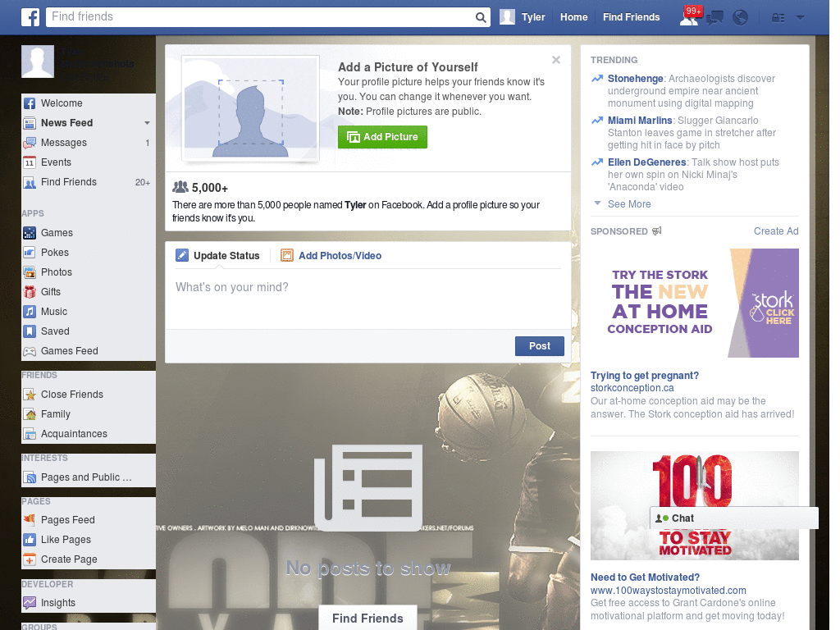840x630 pixels.
Task: Open the News Feed sort dropdown arrow
Action: point(147,123)
